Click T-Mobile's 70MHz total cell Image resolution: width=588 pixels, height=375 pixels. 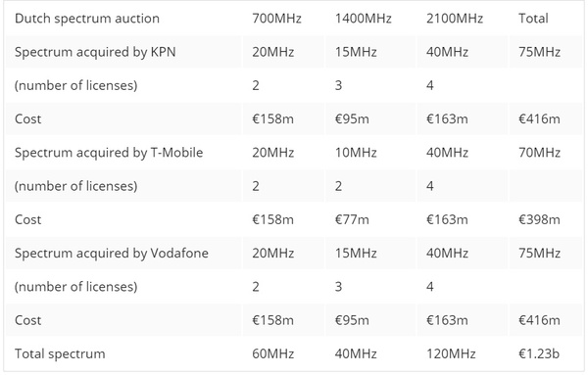coord(540,153)
